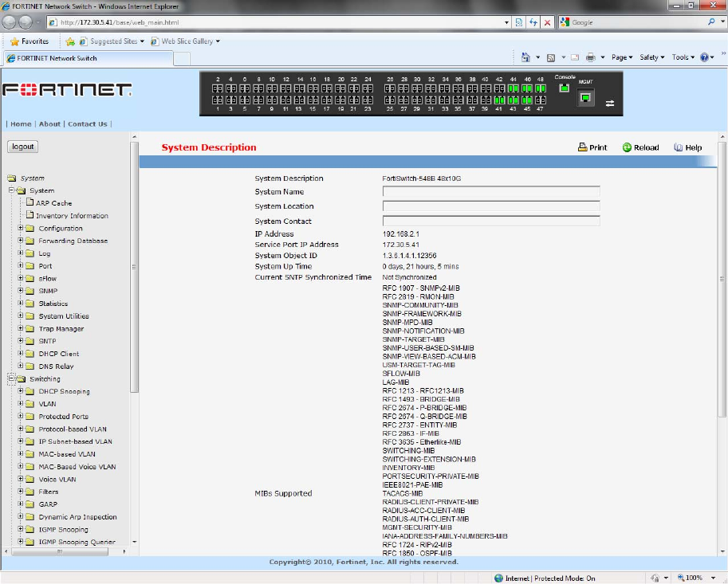Click the compatibility view icon
Viewport: 728px width, 584px height.
pos(519,22)
